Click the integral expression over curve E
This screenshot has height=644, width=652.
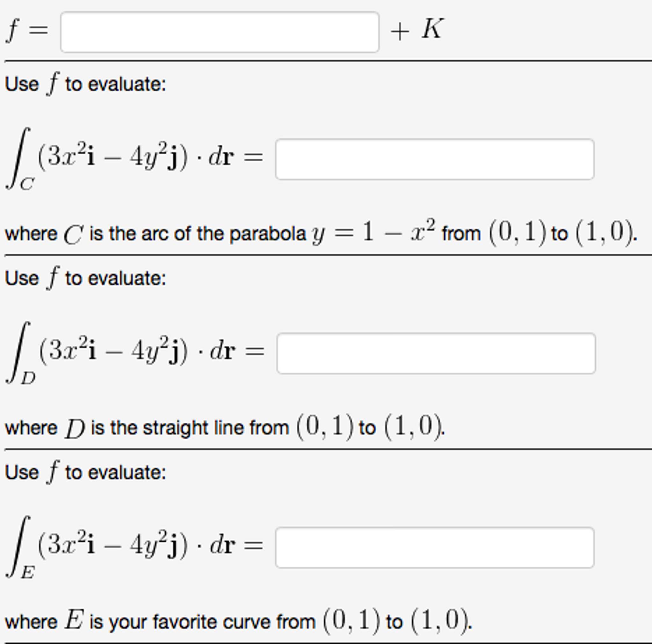[134, 546]
